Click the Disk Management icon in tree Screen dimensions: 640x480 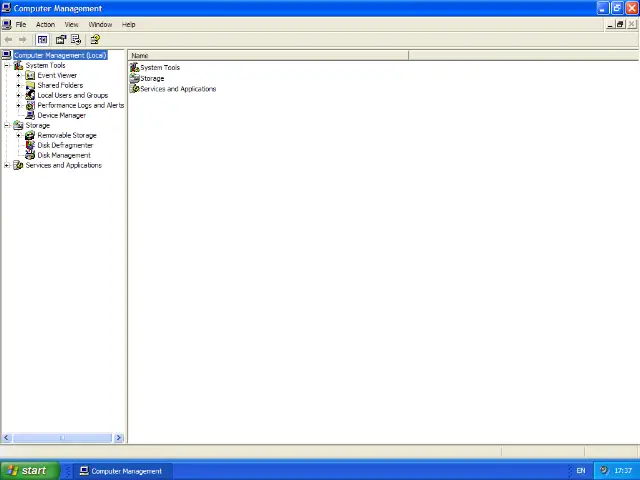pos(30,156)
